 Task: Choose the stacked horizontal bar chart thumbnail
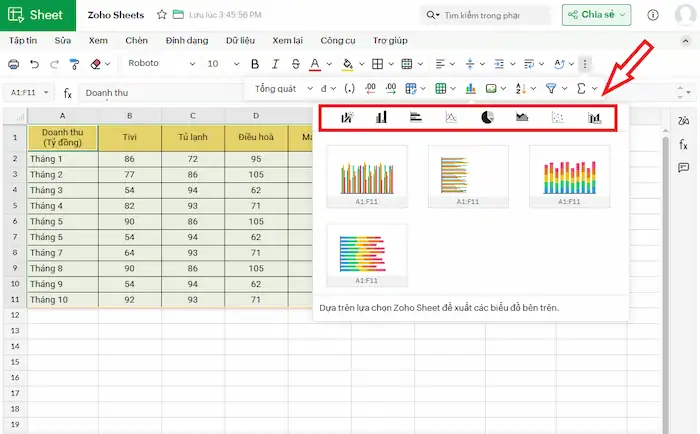point(367,255)
